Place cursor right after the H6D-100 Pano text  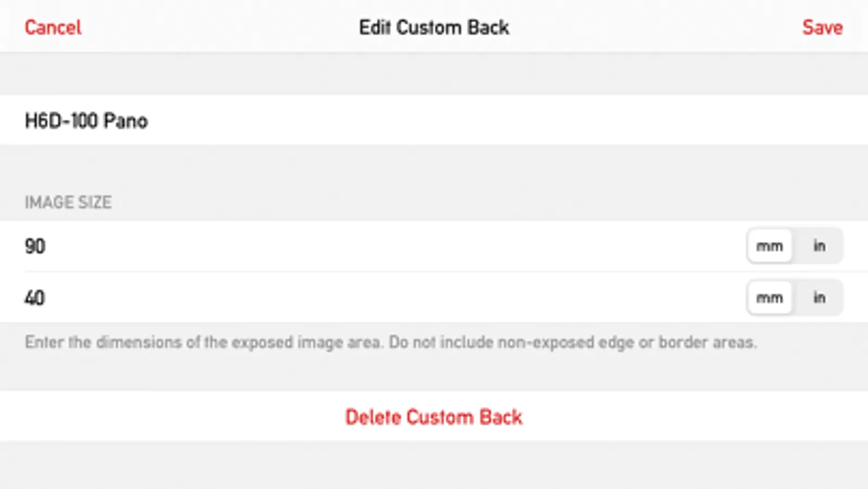(150, 121)
